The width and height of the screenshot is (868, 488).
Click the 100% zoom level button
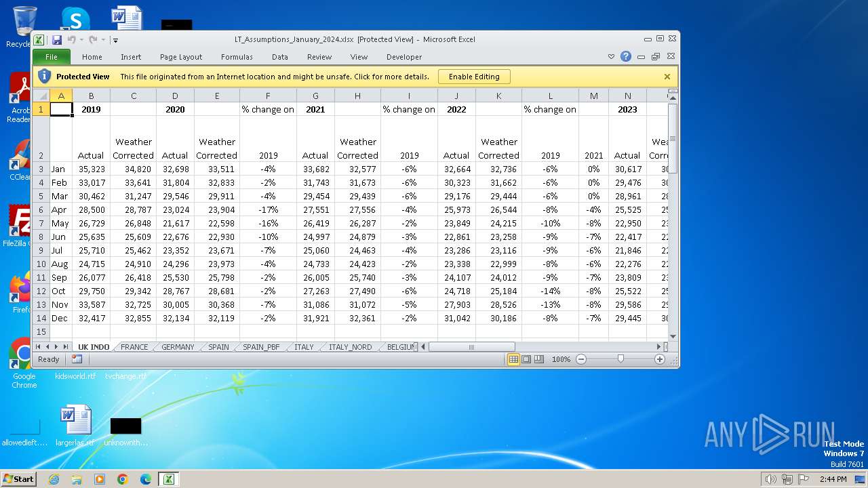(561, 359)
